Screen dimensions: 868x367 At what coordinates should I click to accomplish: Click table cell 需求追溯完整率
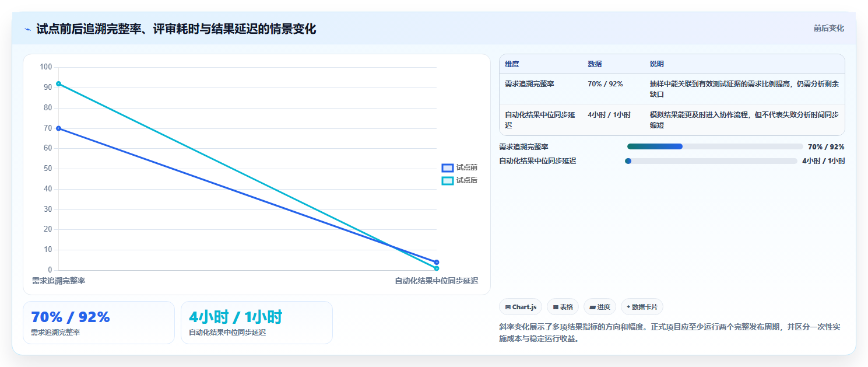click(x=529, y=84)
